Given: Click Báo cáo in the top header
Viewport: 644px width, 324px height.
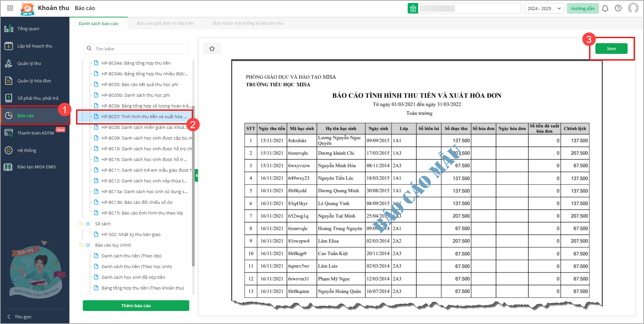Looking at the screenshot, I should click(x=85, y=8).
